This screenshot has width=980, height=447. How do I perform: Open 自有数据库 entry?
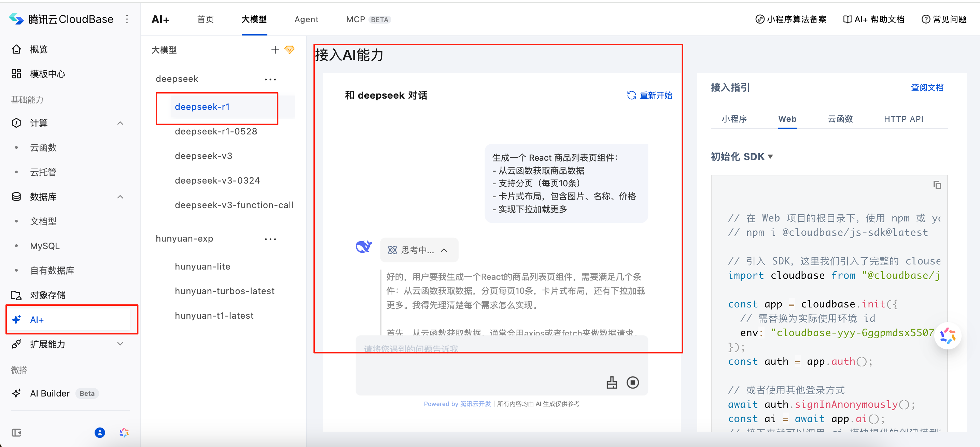pos(52,270)
